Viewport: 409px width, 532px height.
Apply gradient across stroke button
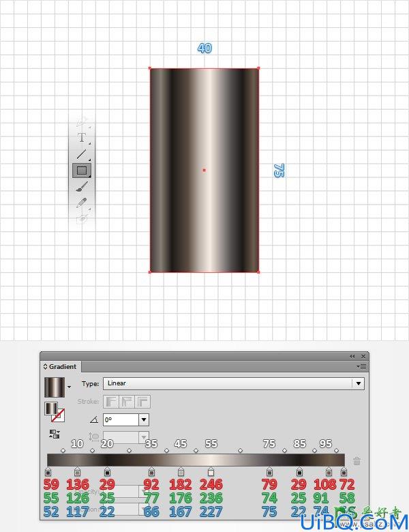pos(142,402)
